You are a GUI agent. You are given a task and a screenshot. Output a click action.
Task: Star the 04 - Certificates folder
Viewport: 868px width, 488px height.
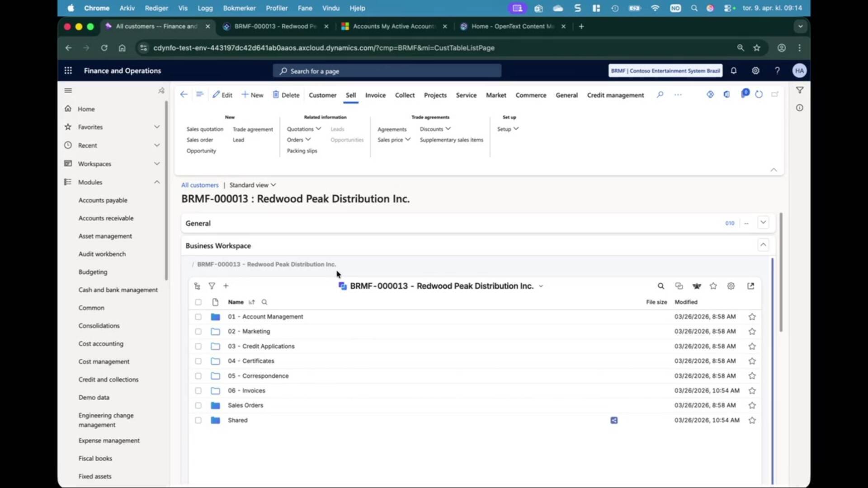(x=752, y=361)
